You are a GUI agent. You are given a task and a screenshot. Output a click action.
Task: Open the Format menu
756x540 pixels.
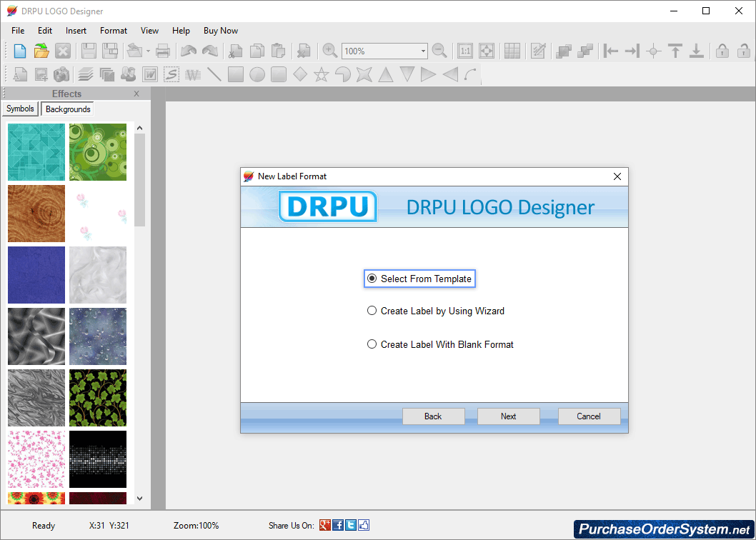tap(114, 31)
